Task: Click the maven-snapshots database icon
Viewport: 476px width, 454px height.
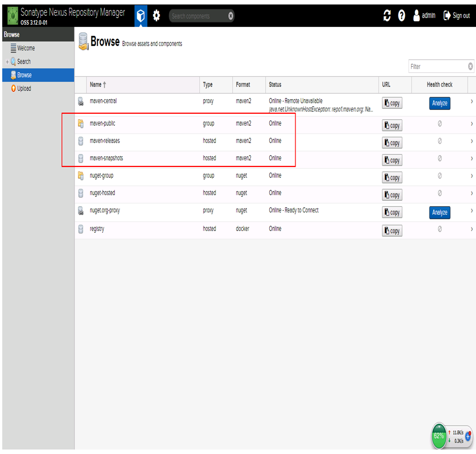Action: pyautogui.click(x=81, y=159)
